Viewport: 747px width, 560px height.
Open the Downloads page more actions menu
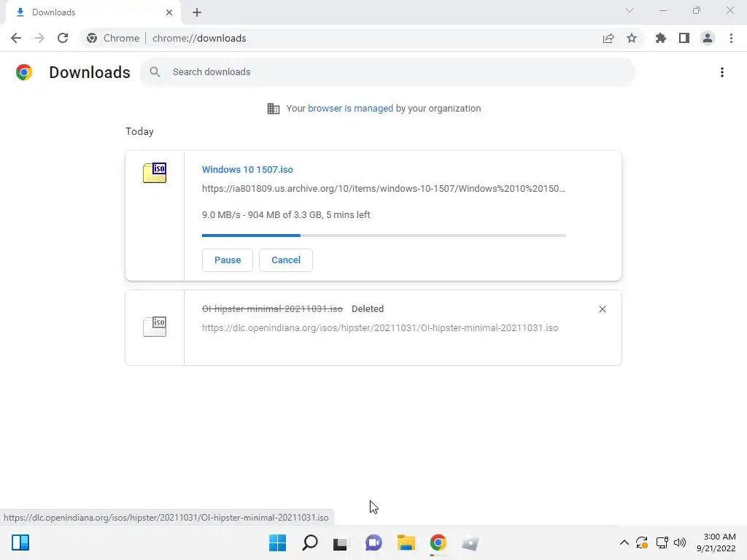tap(722, 72)
